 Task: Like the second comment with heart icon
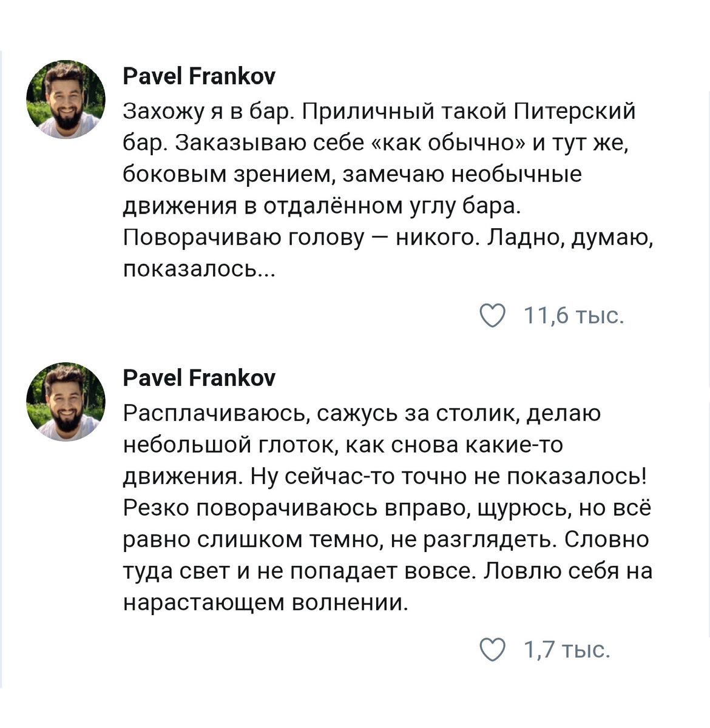tap(492, 650)
